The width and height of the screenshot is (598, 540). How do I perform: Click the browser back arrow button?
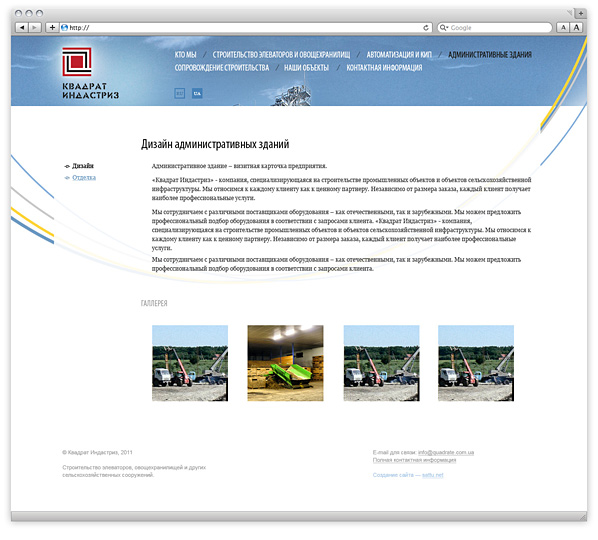(22, 27)
